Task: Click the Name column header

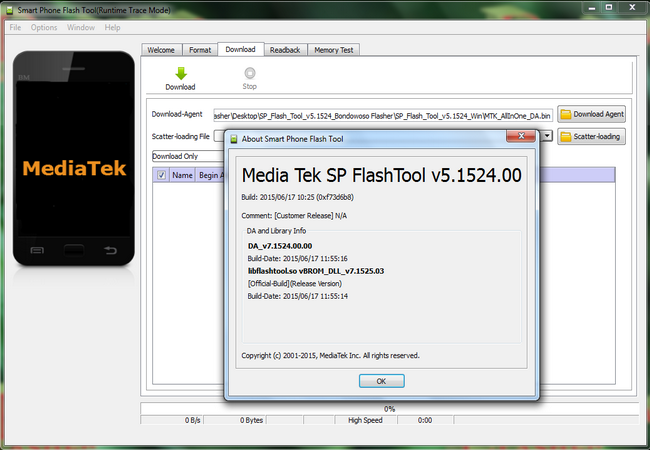Action: 182,175
